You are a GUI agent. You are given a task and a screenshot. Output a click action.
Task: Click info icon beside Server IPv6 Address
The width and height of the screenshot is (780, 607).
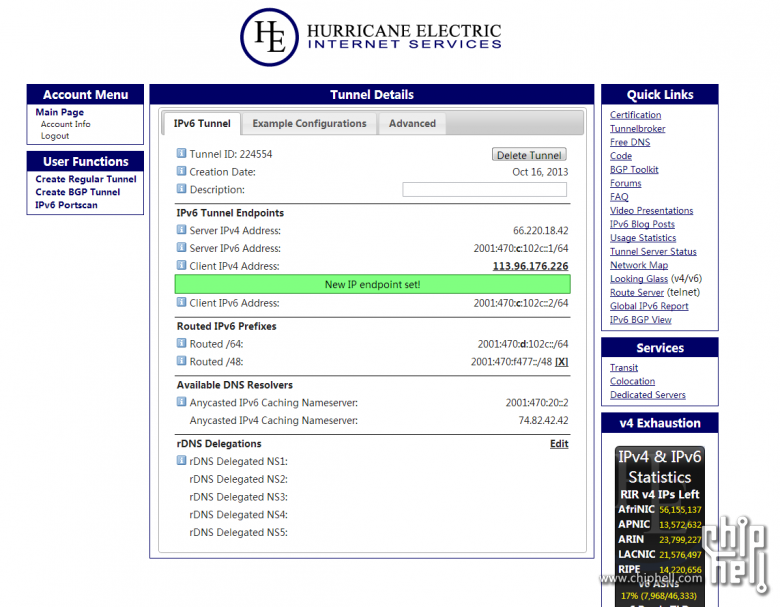click(182, 247)
